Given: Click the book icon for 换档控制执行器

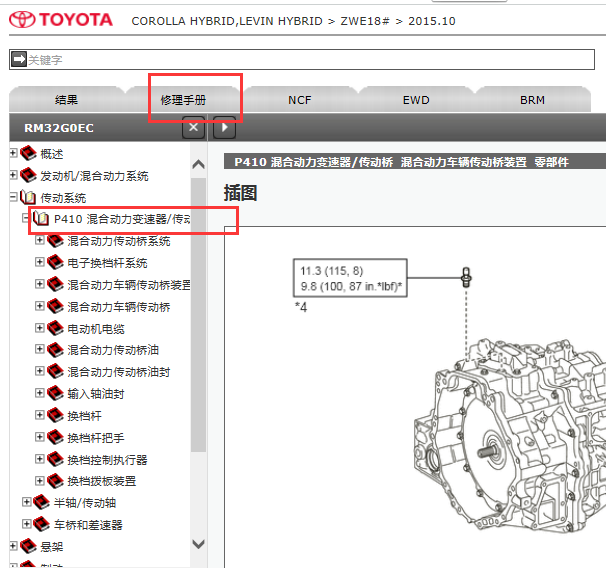Looking at the screenshot, I should (55, 459).
